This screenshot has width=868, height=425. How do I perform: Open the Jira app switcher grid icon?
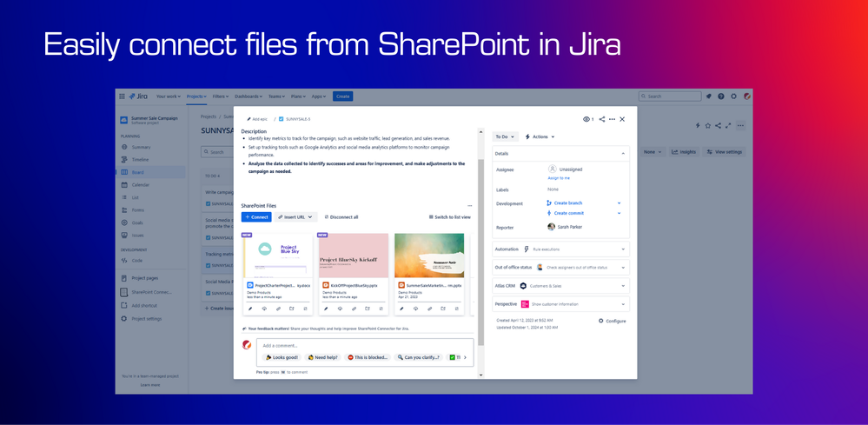(123, 96)
